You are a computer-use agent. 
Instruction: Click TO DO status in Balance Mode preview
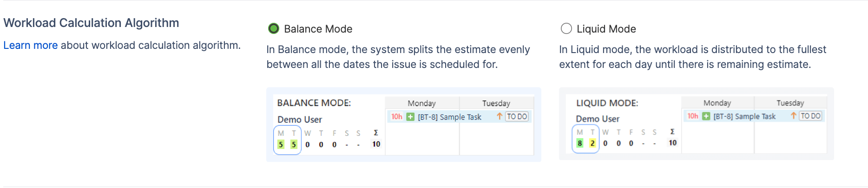pyautogui.click(x=517, y=117)
